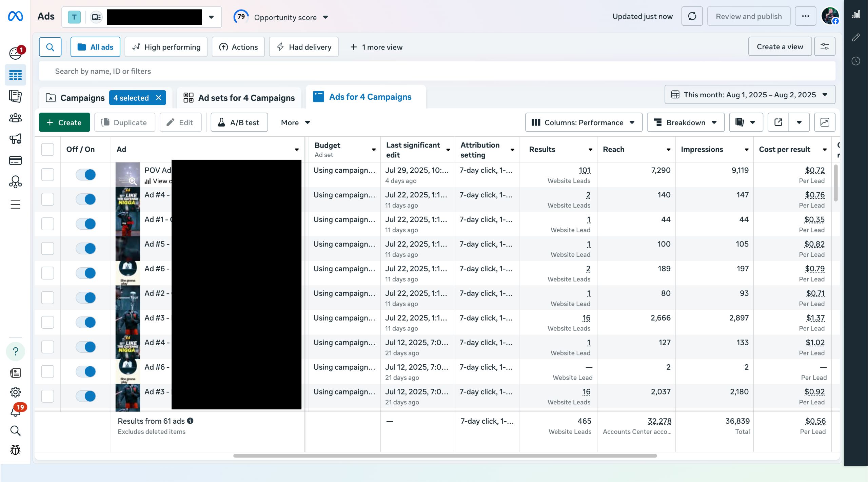This screenshot has height=482, width=868.
Task: Open charts icon in right rail
Action: click(x=855, y=14)
